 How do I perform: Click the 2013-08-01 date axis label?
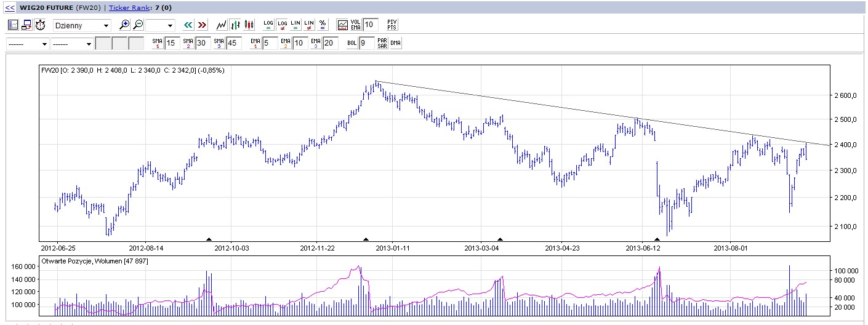tap(731, 248)
